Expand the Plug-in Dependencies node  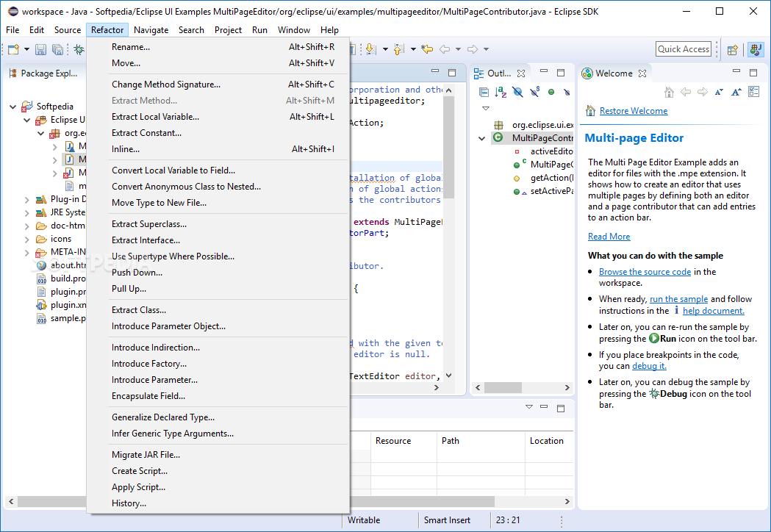pos(27,200)
